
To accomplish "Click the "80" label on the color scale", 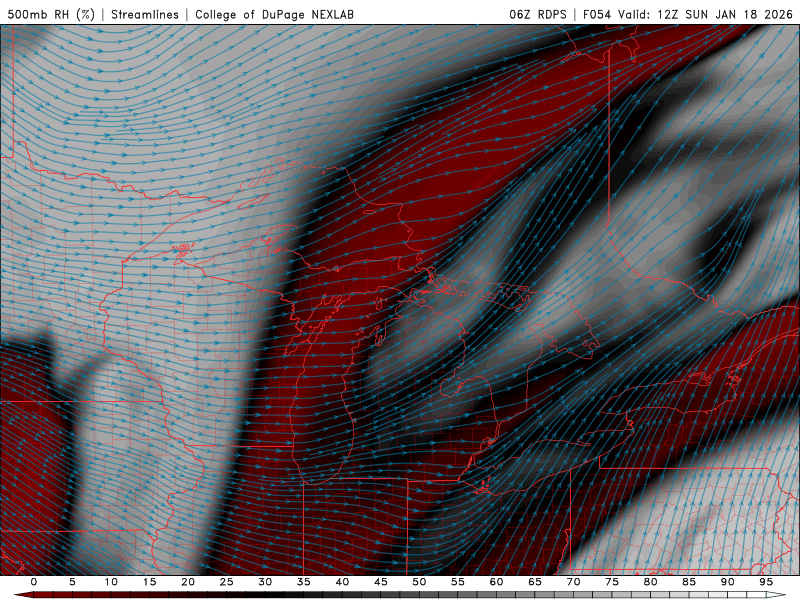I will point(650,582).
